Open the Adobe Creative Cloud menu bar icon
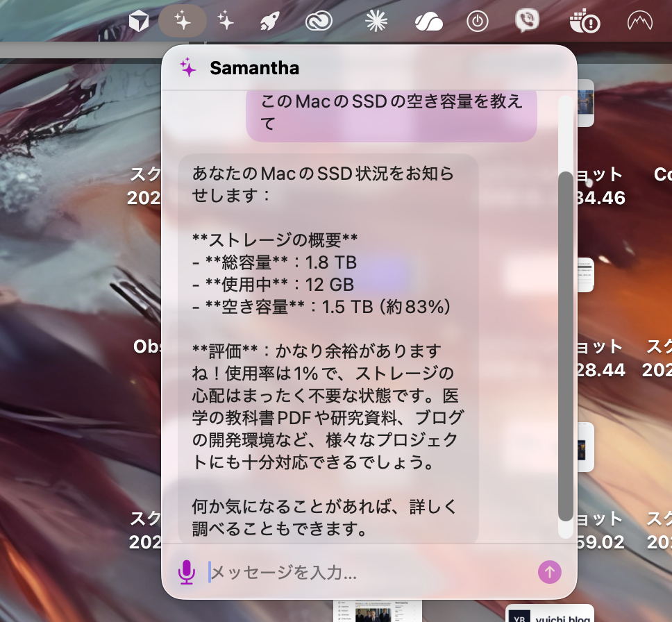The height and width of the screenshot is (622, 672). [311, 21]
